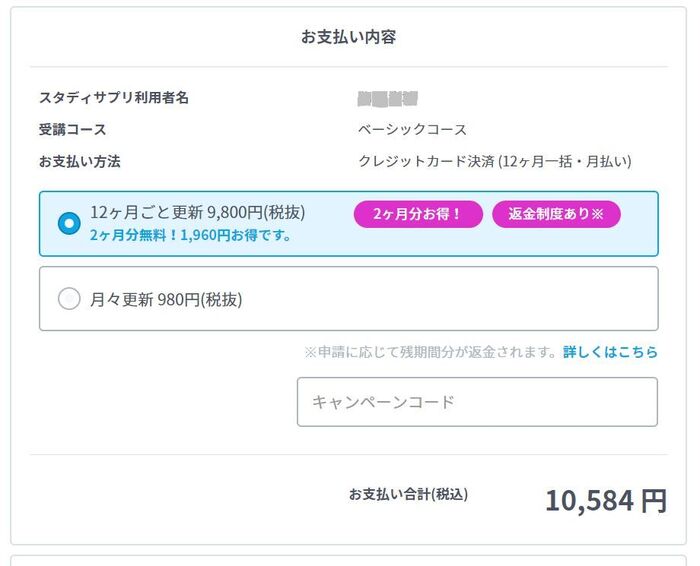Viewport: 700px width, 566px height.
Task: Click the ※申請に応じて残期間分が返金されます note
Action: (x=430, y=352)
